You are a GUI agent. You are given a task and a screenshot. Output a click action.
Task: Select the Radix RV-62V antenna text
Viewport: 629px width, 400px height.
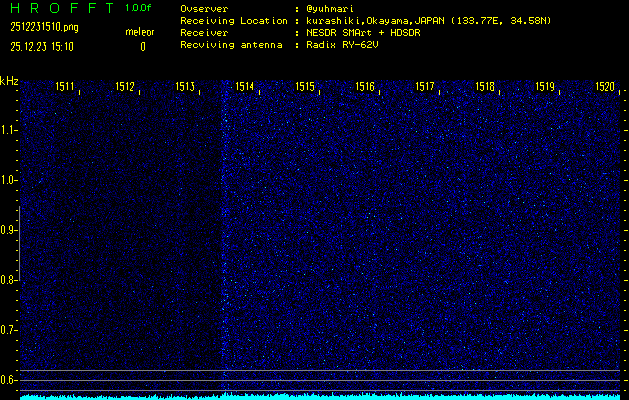[347, 45]
